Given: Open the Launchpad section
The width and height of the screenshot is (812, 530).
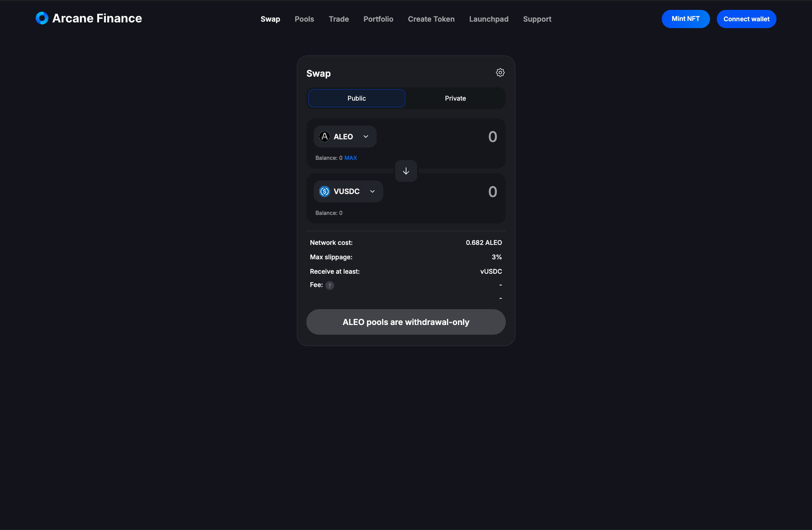Looking at the screenshot, I should [489, 19].
